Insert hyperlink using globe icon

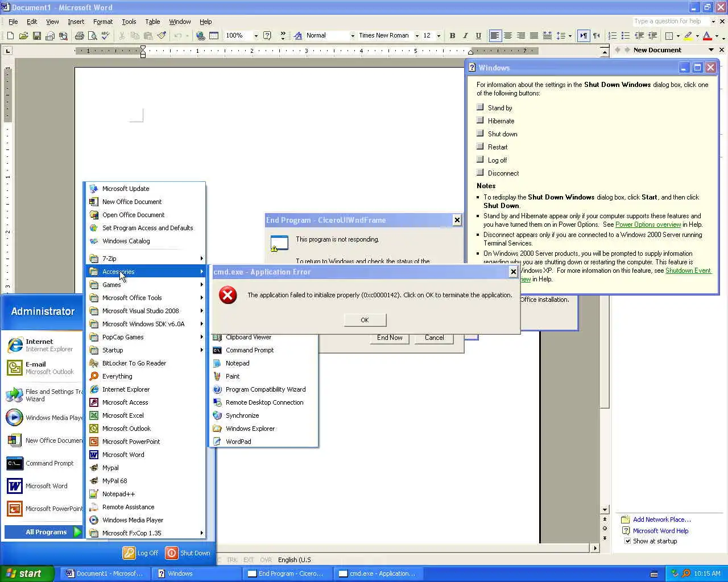click(200, 36)
